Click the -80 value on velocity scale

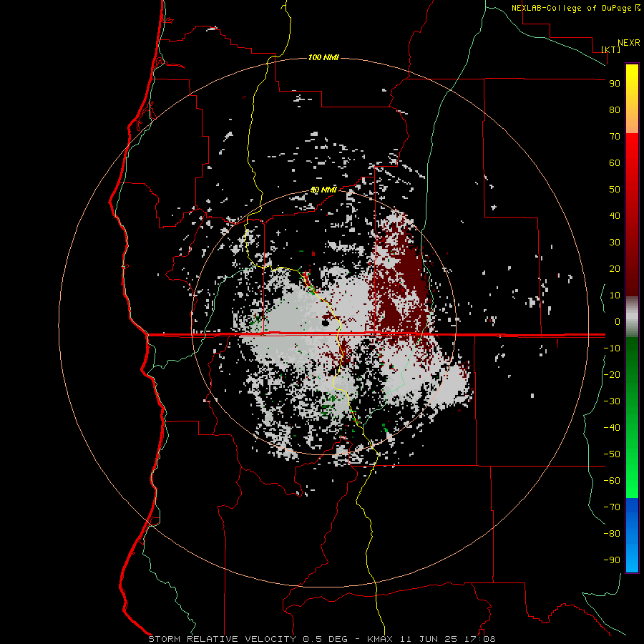tap(612, 534)
